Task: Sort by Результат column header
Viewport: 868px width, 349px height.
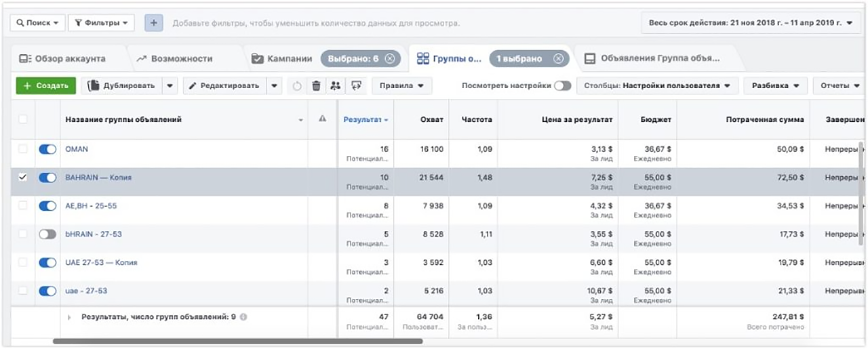Action: [x=366, y=119]
